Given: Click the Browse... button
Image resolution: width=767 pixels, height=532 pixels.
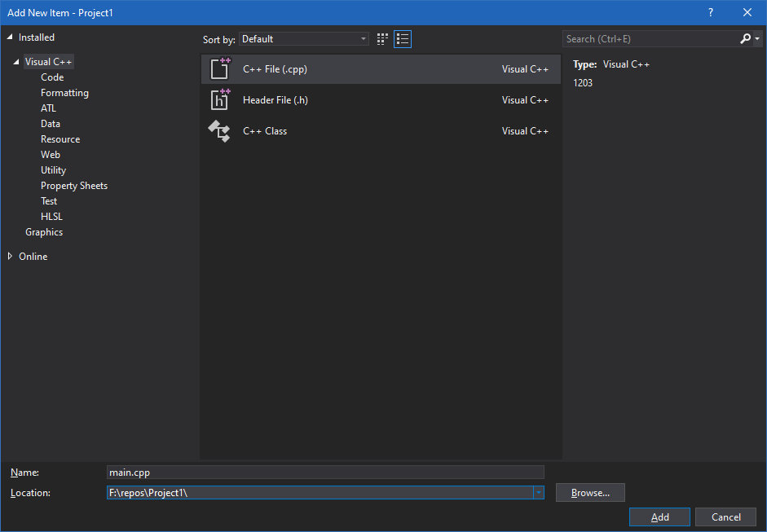Looking at the screenshot, I should click(590, 493).
